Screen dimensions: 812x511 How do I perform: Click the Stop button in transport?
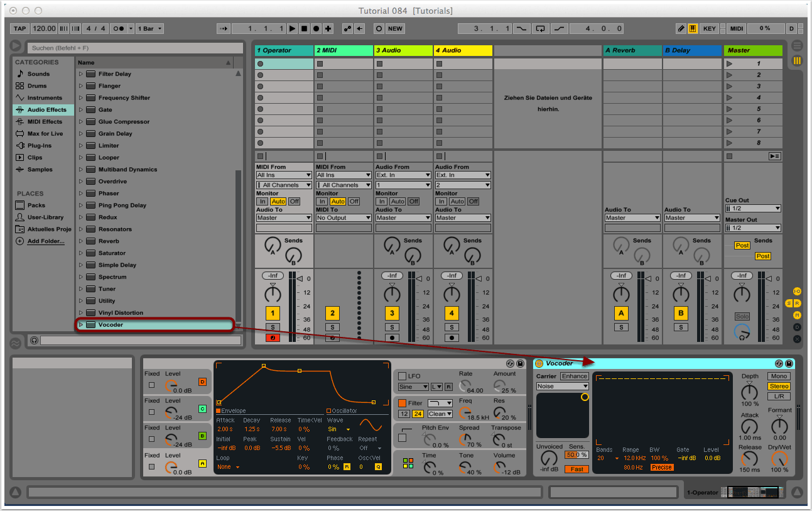(304, 28)
